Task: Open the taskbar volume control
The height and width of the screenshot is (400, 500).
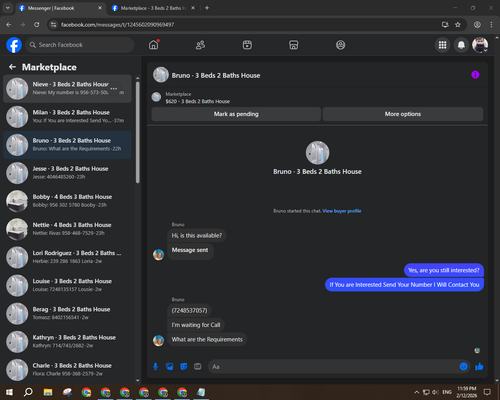Action: click(x=435, y=392)
